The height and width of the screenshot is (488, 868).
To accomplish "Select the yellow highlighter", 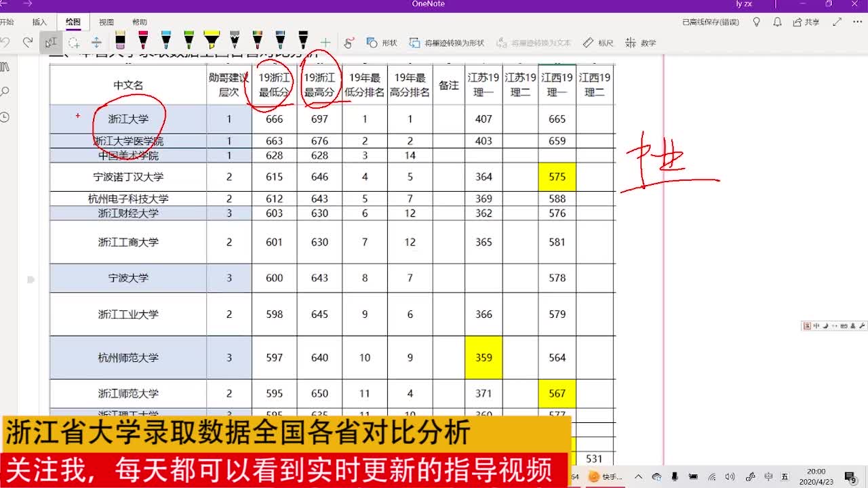I will [x=212, y=41].
